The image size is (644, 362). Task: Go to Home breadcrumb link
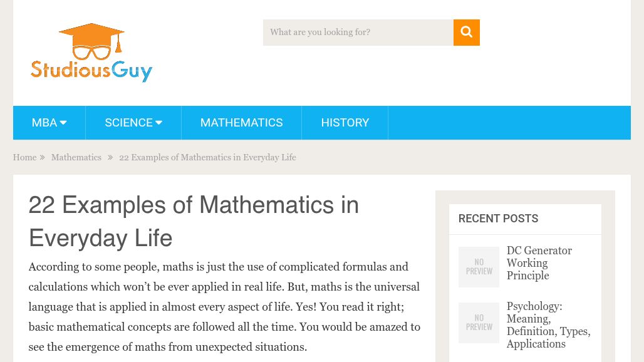pyautogui.click(x=24, y=157)
